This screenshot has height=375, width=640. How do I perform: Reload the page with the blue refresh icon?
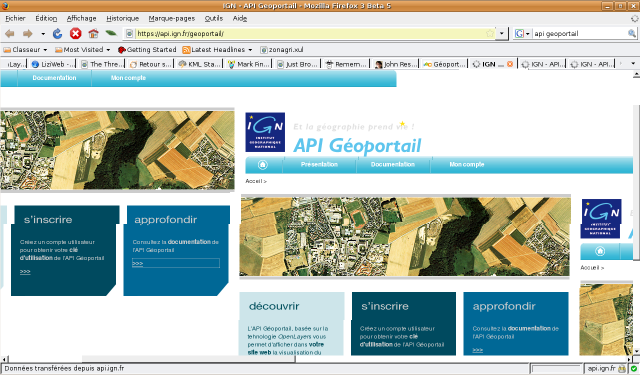pyautogui.click(x=58, y=33)
